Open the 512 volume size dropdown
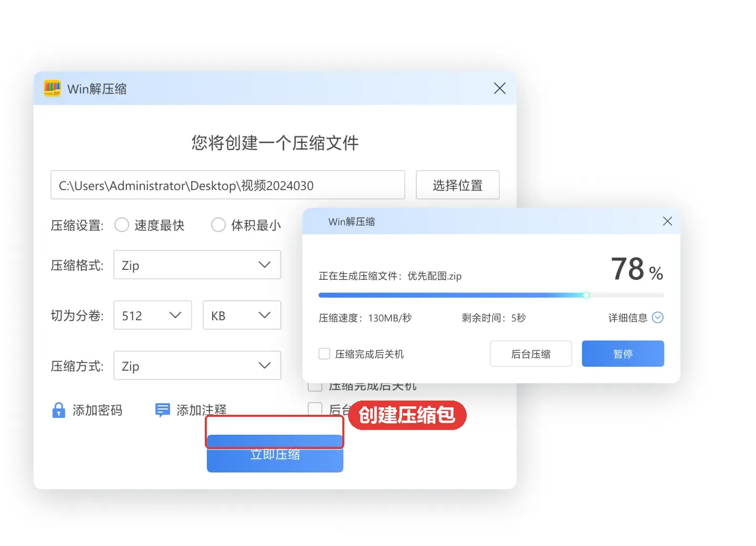Screen dimensions: 756x546 (x=153, y=315)
